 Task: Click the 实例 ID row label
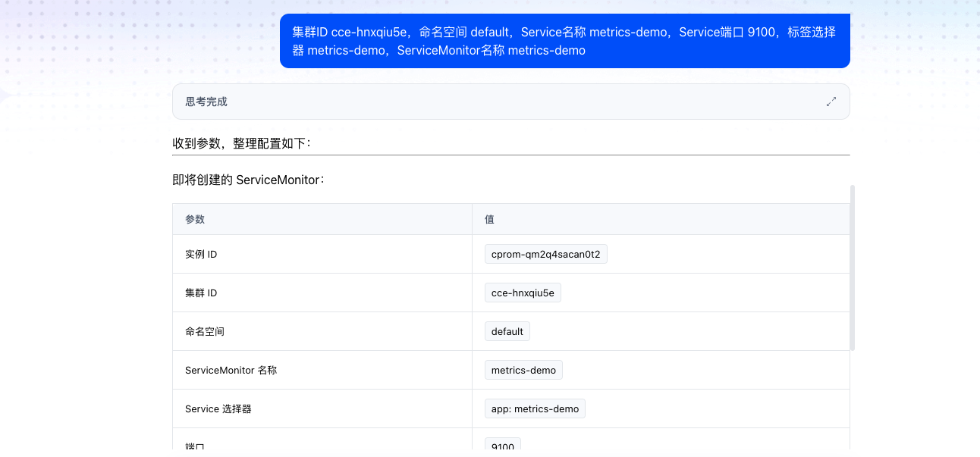[201, 254]
